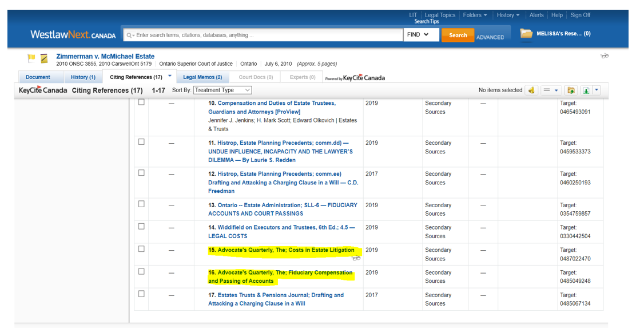Check the box for item 12
The image size is (644, 328).
click(x=141, y=173)
